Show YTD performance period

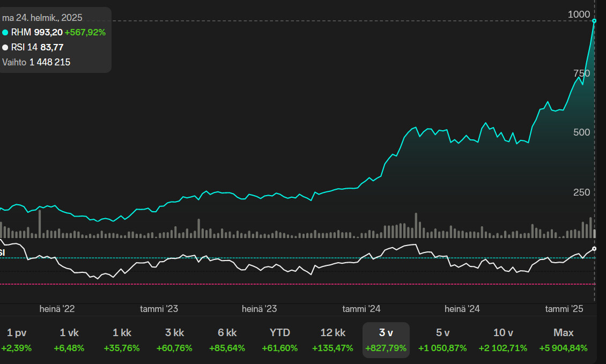[x=279, y=340]
